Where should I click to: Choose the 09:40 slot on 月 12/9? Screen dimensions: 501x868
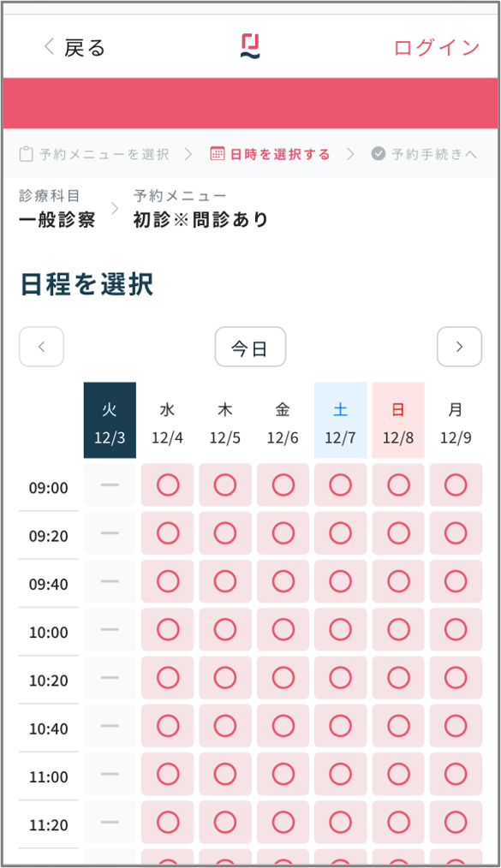456,581
